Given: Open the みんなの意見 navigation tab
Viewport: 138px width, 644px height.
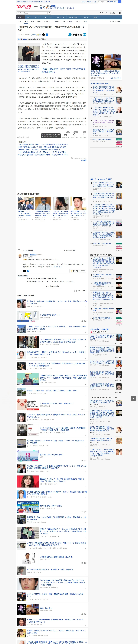Looking at the screenshot, I should (x=73, y=17).
